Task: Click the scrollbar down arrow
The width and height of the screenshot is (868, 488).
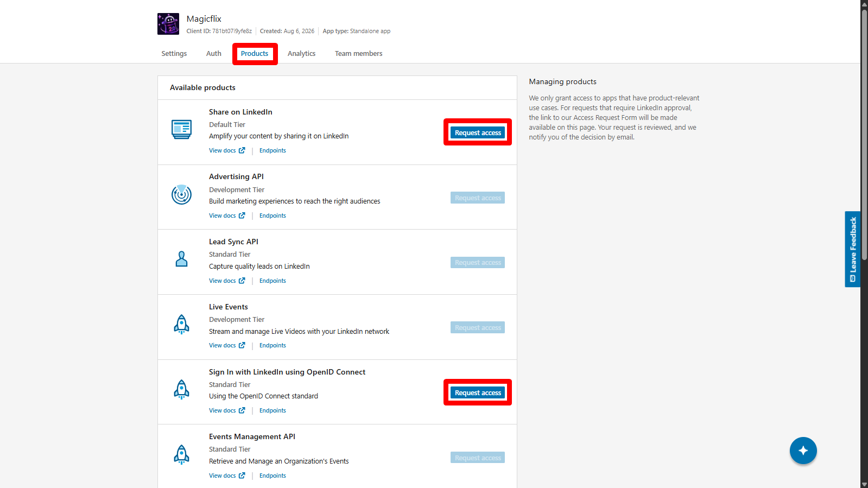Action: (x=864, y=484)
